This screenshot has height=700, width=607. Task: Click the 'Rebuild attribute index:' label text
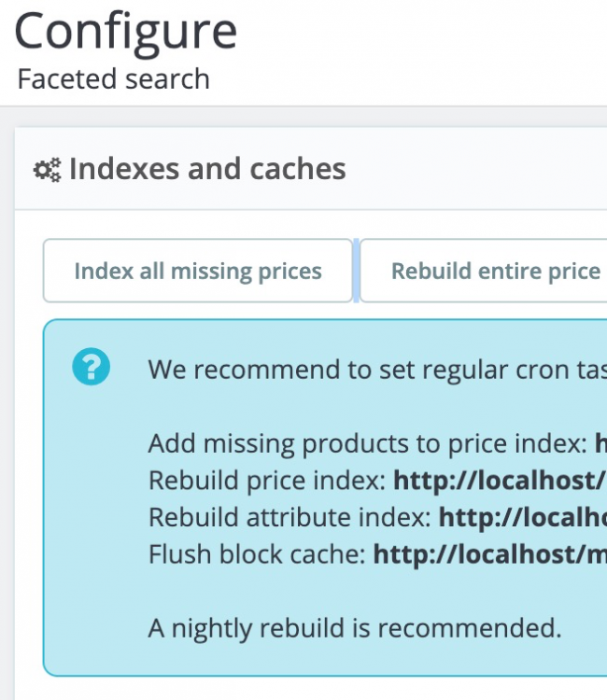point(289,517)
